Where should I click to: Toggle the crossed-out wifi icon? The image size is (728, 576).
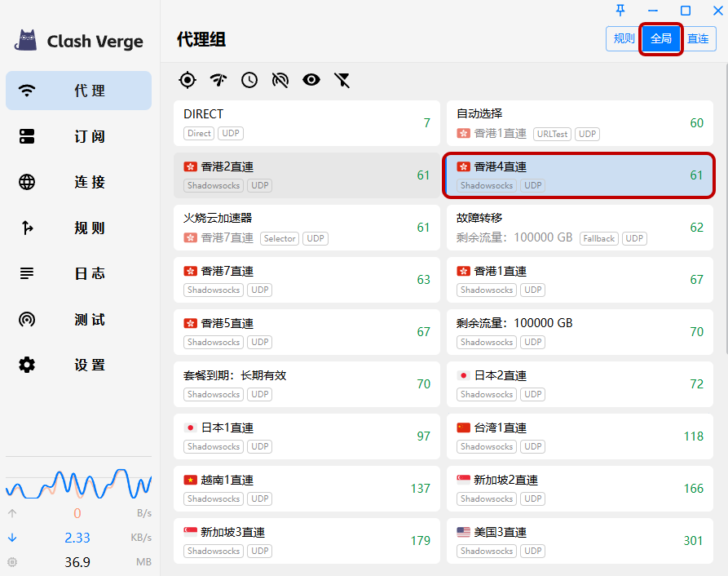(x=280, y=79)
